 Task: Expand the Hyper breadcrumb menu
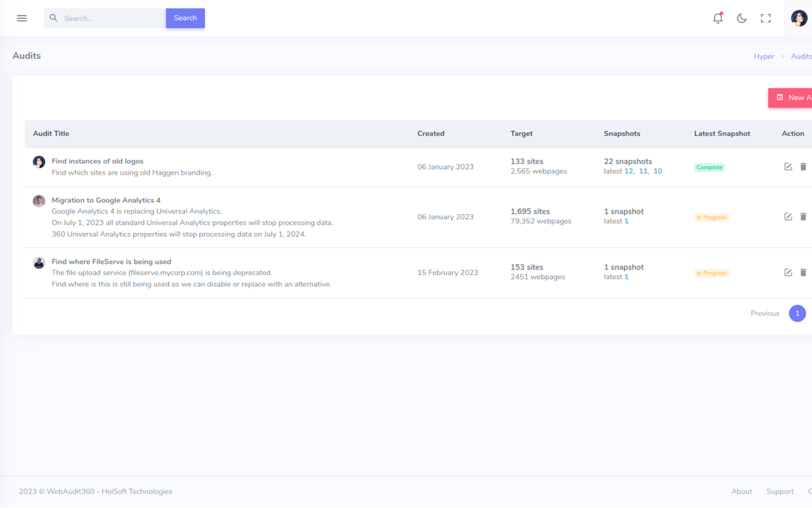point(764,56)
